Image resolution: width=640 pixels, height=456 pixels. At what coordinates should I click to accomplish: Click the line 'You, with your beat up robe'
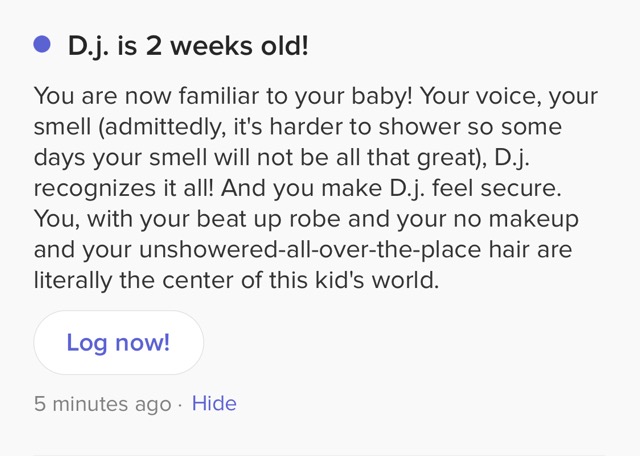click(x=306, y=219)
